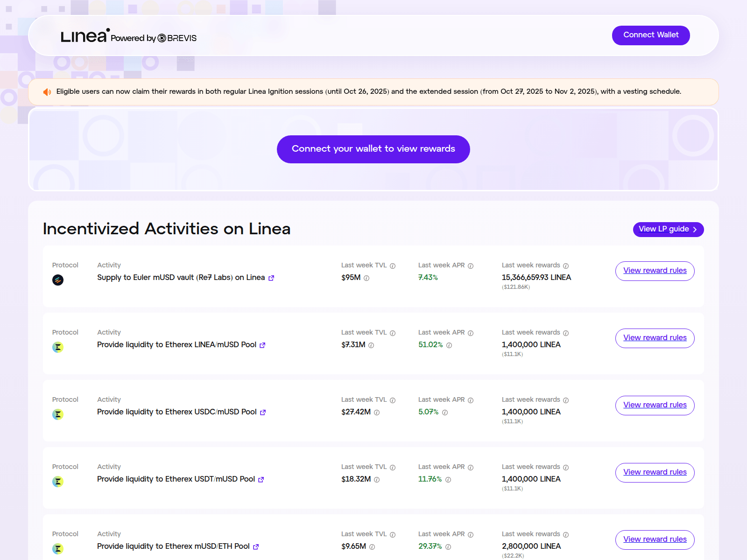This screenshot has height=560, width=747.
Task: Click the Euler protocol icon
Action: click(58, 280)
